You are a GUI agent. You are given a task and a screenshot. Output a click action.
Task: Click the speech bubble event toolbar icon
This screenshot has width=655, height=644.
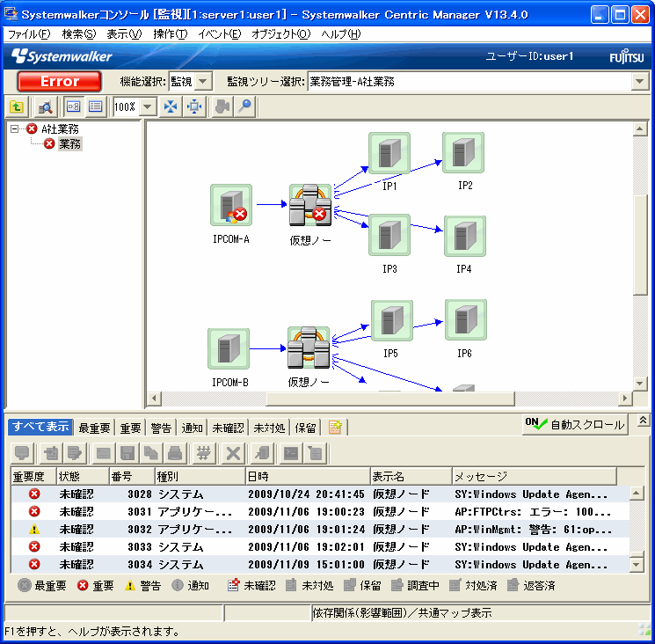click(x=22, y=453)
